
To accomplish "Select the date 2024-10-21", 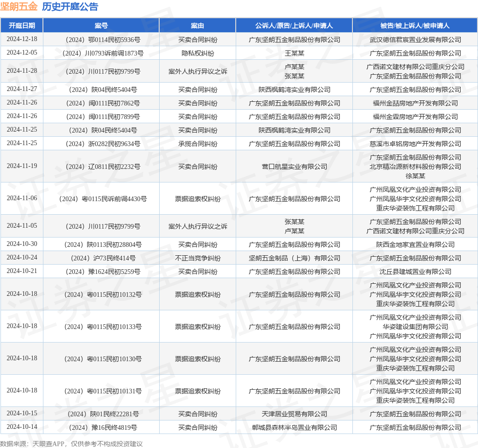I will click(22, 271).
